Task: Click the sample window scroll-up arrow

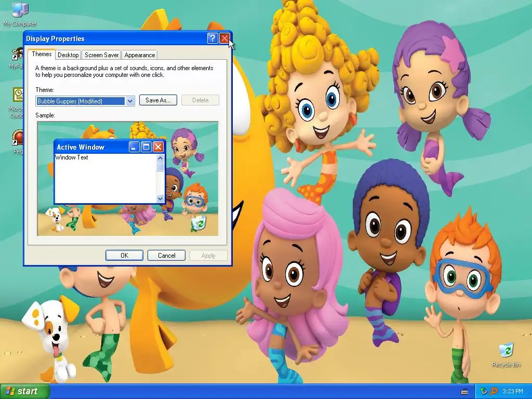Action: pyautogui.click(x=160, y=158)
